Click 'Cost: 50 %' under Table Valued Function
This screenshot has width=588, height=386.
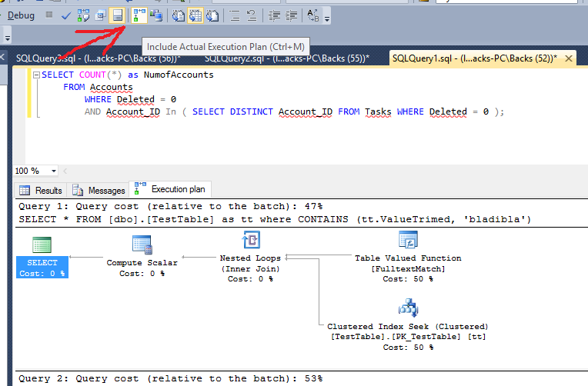(408, 279)
